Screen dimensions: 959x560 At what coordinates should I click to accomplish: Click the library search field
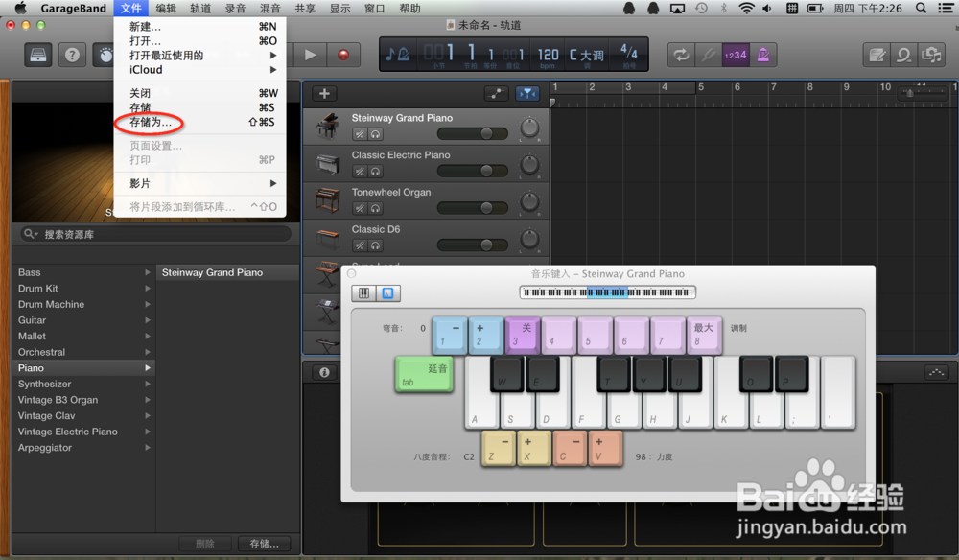coord(156,234)
